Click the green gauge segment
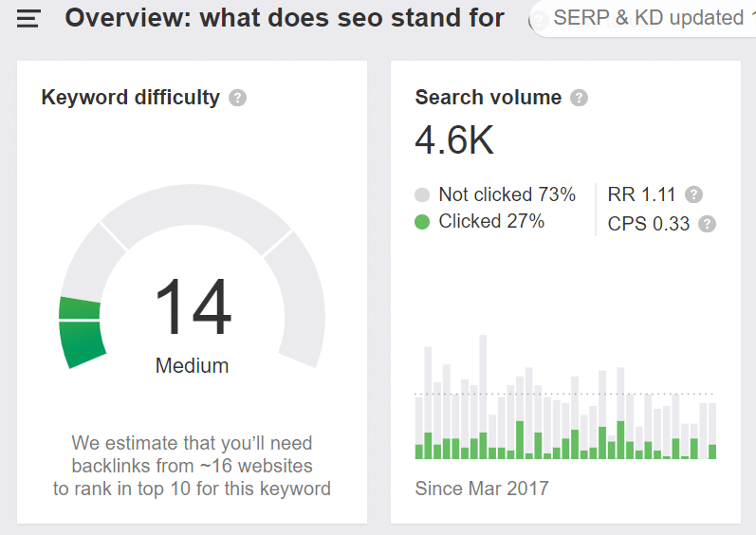756x535 pixels. (81, 333)
